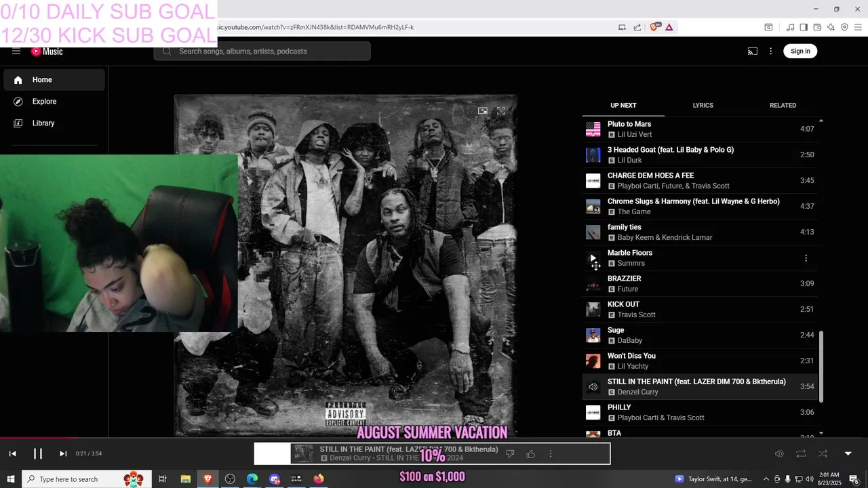Click Won't Diss You album thumbnail
This screenshot has height=488, width=868.
593,361
